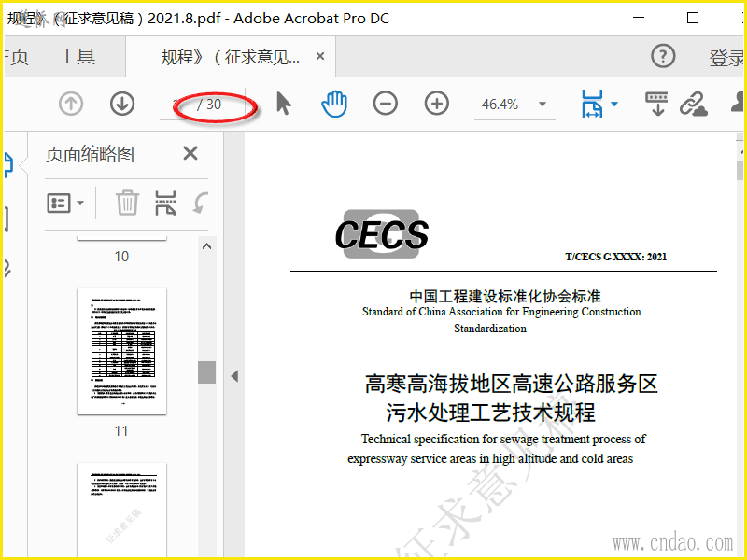The image size is (747, 560).
Task: Delete selected page with trash icon
Action: 127,203
